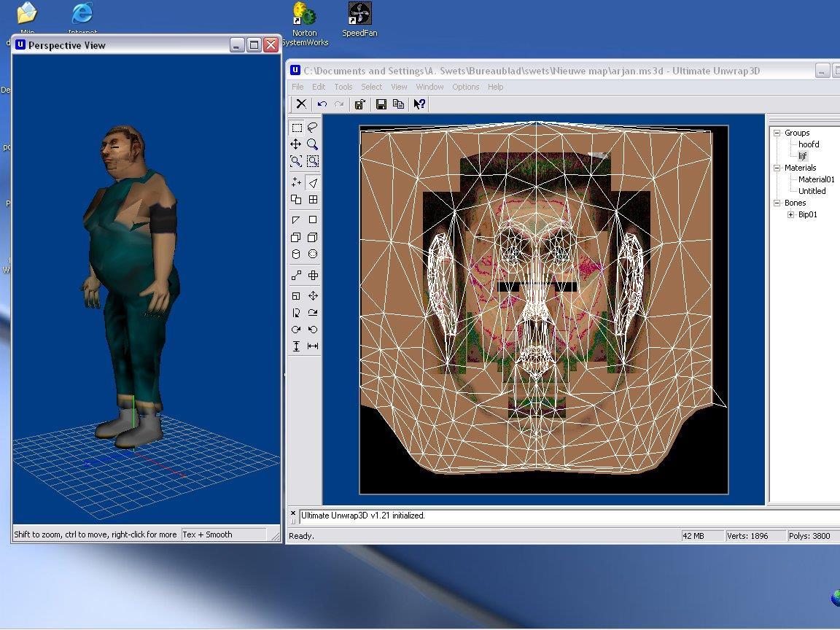Switch to vertex select mode icon
This screenshot has height=630, width=840.
point(296,183)
